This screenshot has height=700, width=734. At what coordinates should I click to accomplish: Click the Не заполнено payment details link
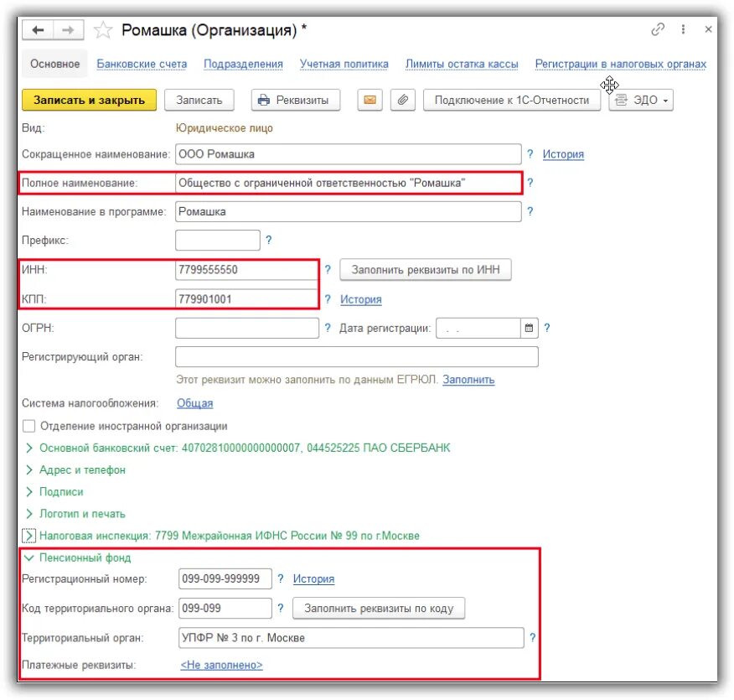pyautogui.click(x=221, y=665)
